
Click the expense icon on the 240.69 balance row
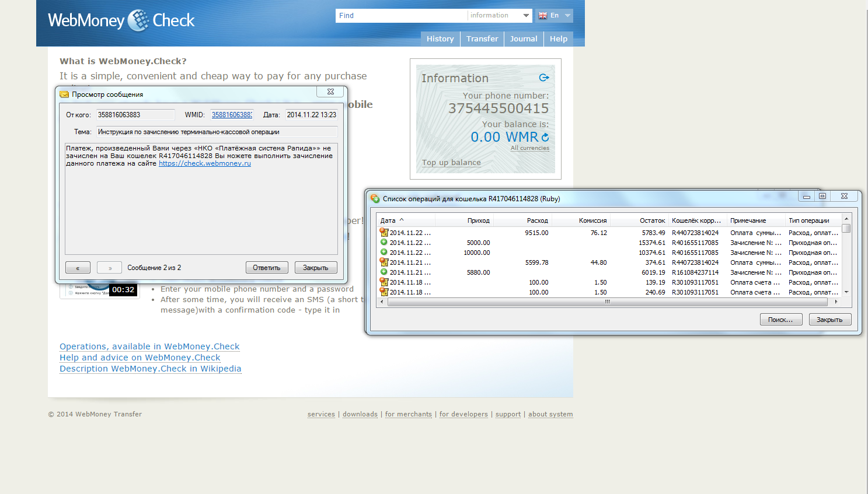[384, 292]
